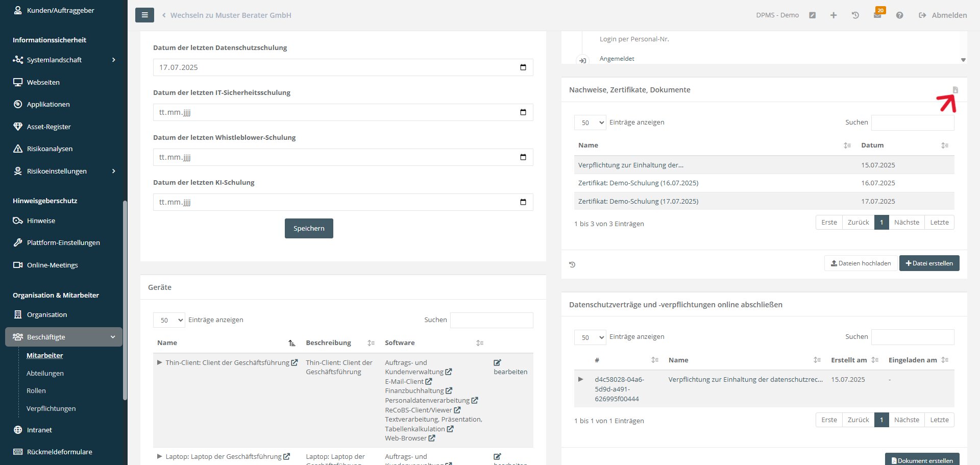
Task: Open the notifications inbox with badge 20
Action: pyautogui.click(x=877, y=15)
